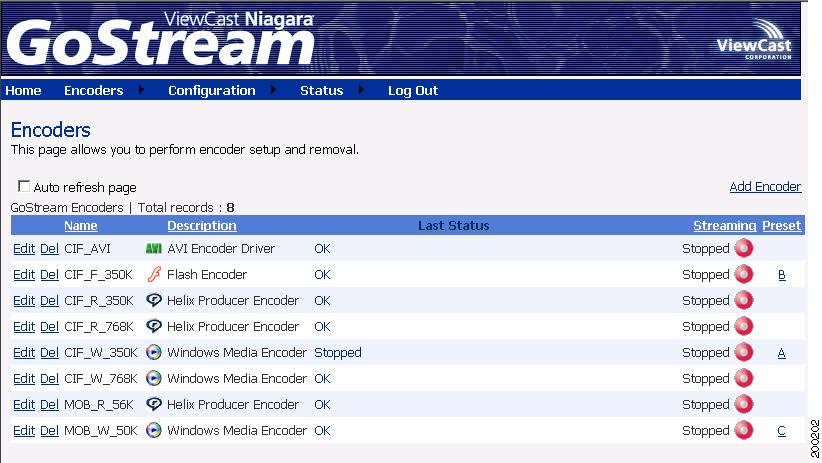Screen dimensions: 822x463
Task: Sort by the Streaming column header
Action: [x=724, y=226]
